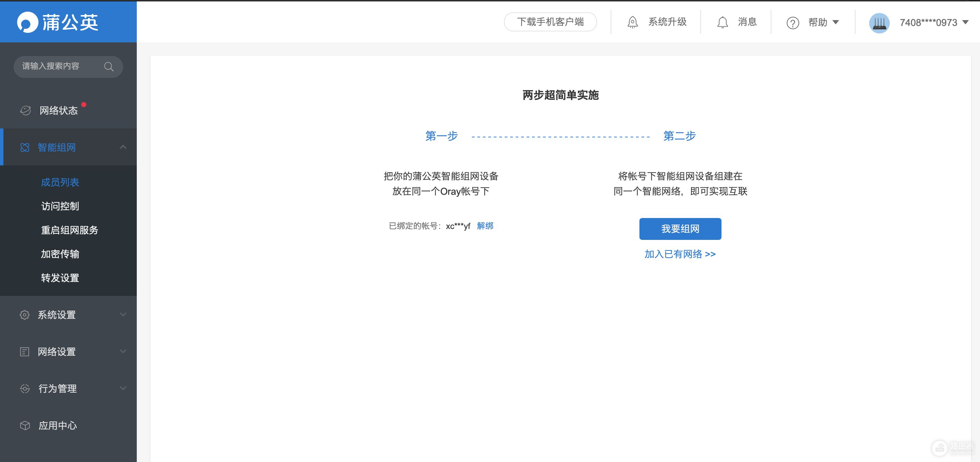Collapse the 智能组网 menu chevron

pos(123,147)
